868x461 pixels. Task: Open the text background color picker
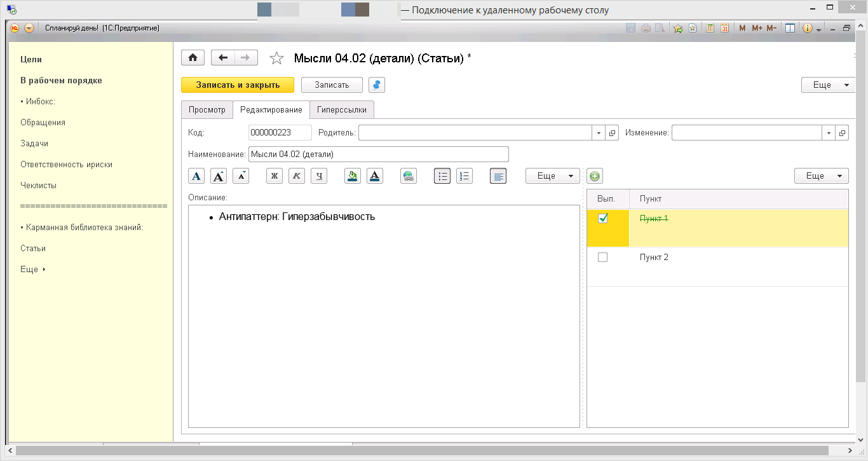coord(353,176)
